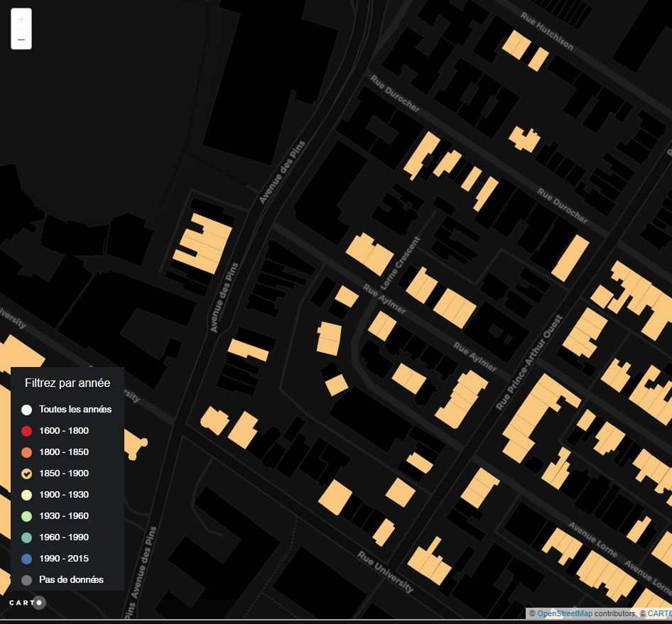The image size is (672, 624).
Task: Click the 'Rue Prince-Arthur Ouest' street label
Action: 530,362
